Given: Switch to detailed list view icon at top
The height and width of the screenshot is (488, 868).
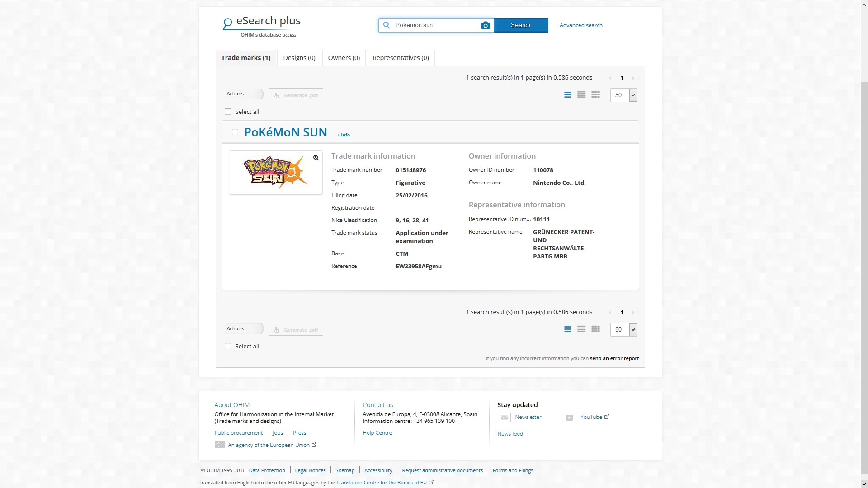Looking at the screenshot, I should [568, 95].
